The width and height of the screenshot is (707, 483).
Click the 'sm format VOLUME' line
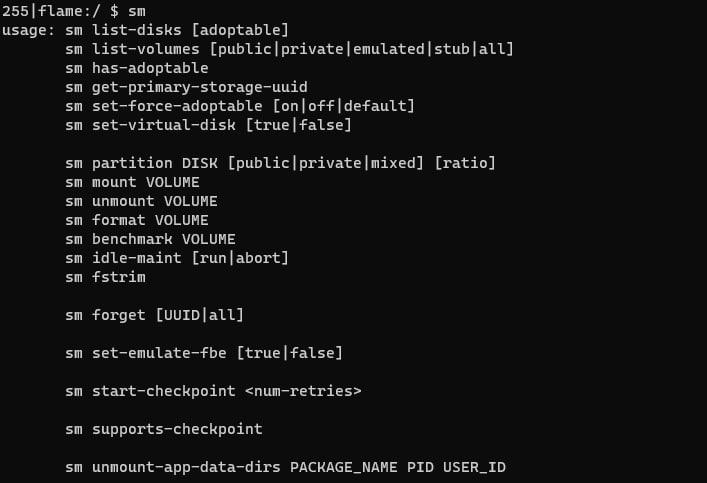136,220
